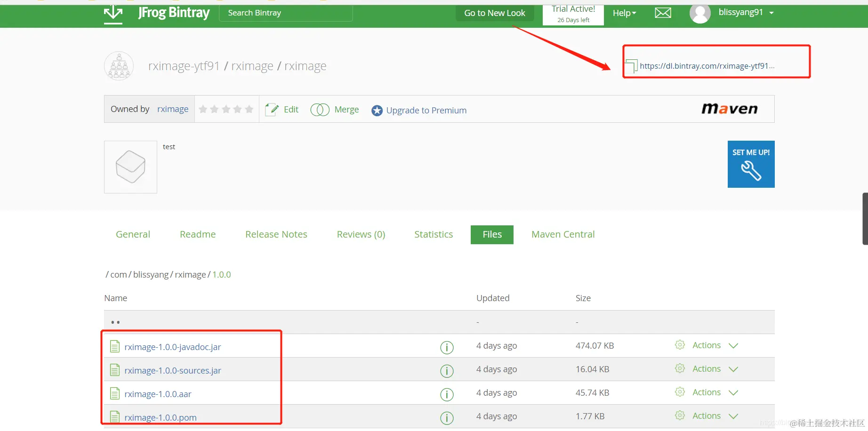868x431 pixels.
Task: Click Actions text for rximage-1.0.0-sources.jar
Action: (707, 369)
